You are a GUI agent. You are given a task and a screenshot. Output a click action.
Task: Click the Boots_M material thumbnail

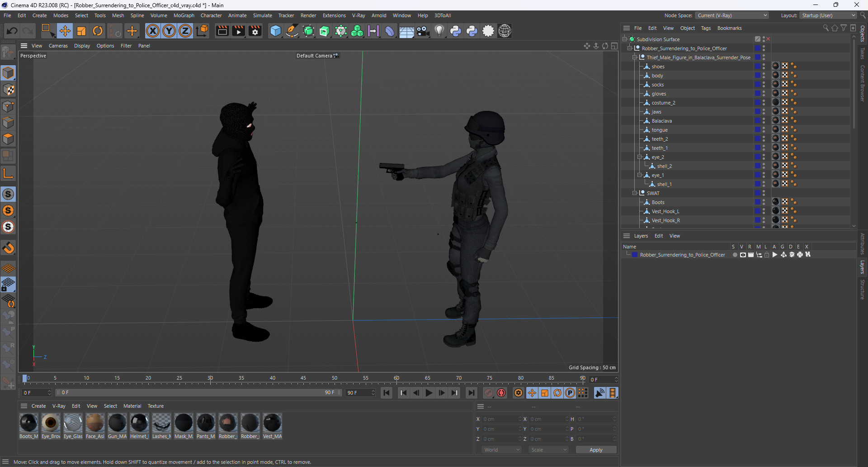pyautogui.click(x=28, y=423)
